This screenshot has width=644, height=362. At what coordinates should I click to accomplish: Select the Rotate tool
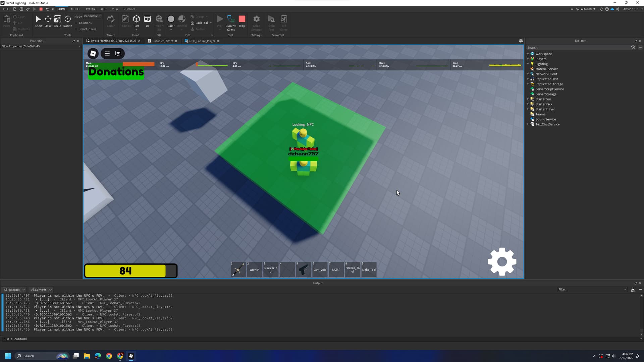pos(67,21)
